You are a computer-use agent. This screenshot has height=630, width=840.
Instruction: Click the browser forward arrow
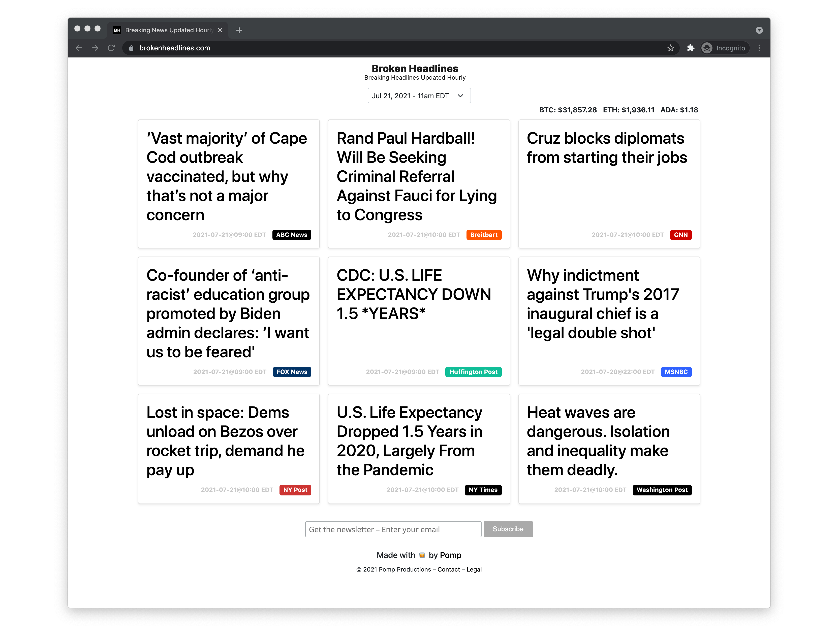click(95, 48)
